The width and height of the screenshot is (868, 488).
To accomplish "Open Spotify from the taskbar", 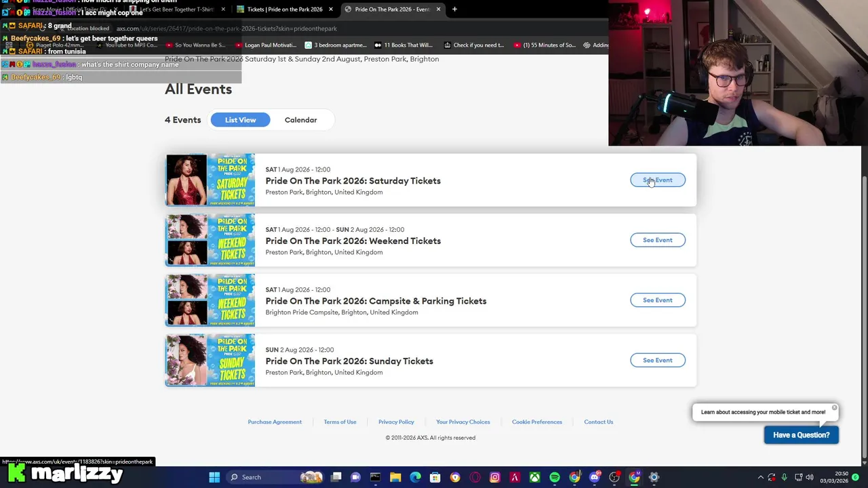I will tap(555, 477).
